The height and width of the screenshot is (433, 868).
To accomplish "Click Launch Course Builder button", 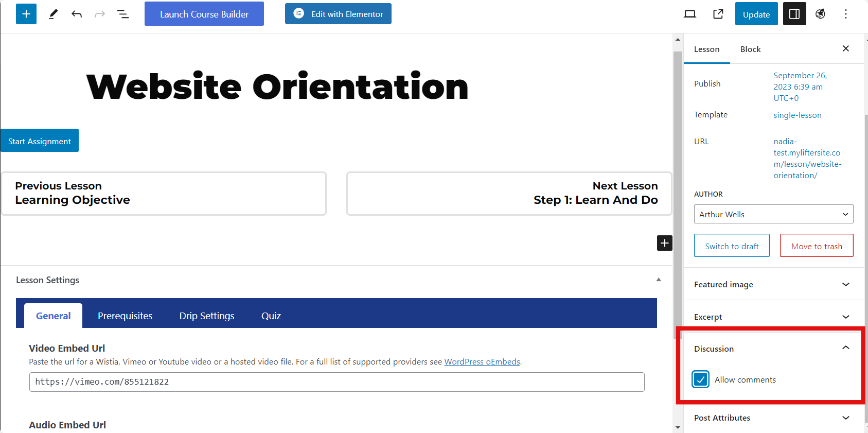I will click(204, 14).
